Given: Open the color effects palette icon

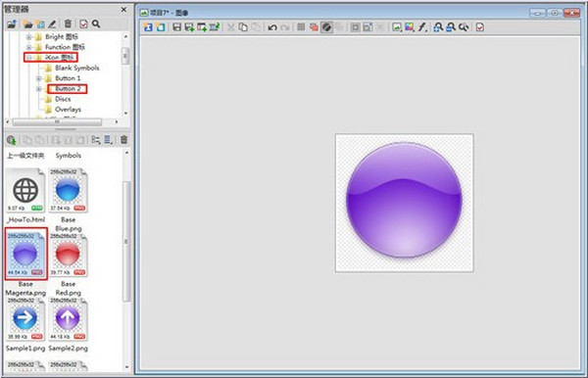Looking at the screenshot, I should tap(410, 27).
